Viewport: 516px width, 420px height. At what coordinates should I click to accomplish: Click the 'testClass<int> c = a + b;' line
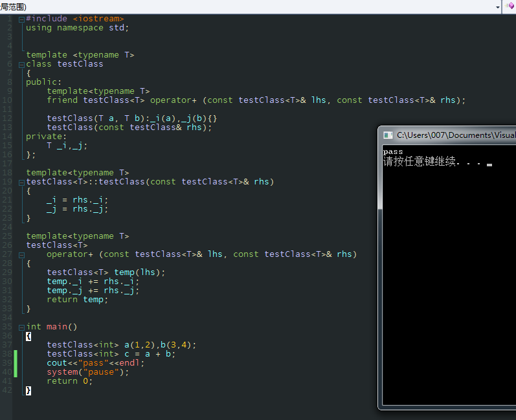(x=111, y=354)
